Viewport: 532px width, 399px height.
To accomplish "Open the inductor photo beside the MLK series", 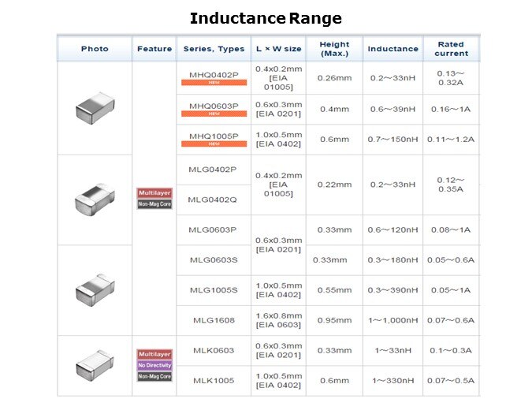I will [95, 366].
